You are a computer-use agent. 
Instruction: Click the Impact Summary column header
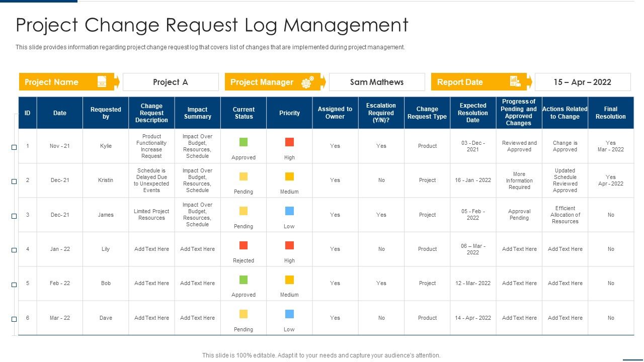pyautogui.click(x=198, y=113)
